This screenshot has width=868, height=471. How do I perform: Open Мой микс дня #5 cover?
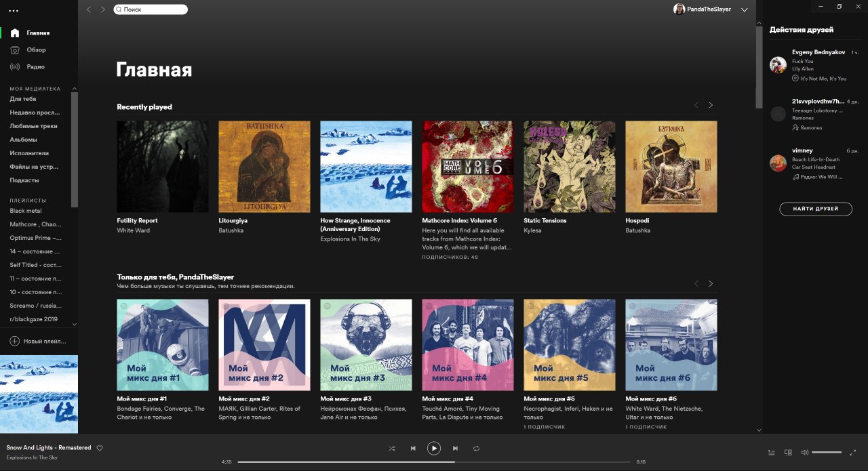(570, 345)
